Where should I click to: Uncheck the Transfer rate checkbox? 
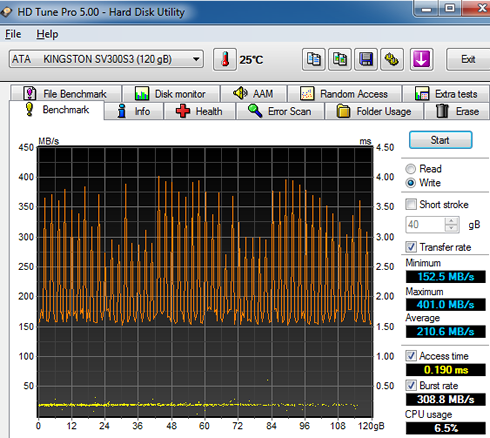[411, 247]
